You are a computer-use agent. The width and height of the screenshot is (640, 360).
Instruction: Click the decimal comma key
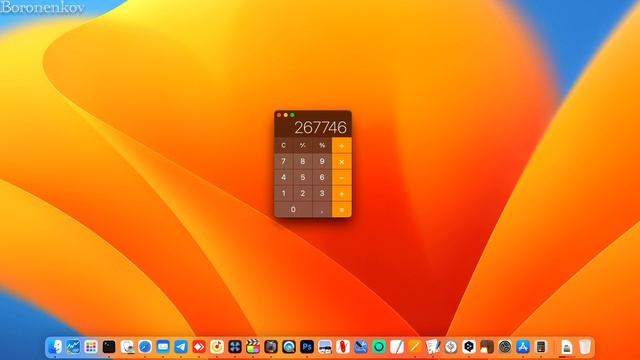(x=322, y=210)
